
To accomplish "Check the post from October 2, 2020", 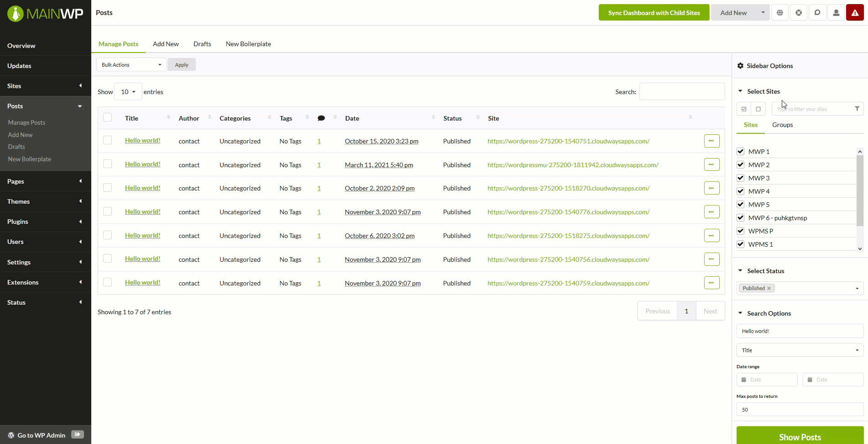I will click(x=107, y=187).
